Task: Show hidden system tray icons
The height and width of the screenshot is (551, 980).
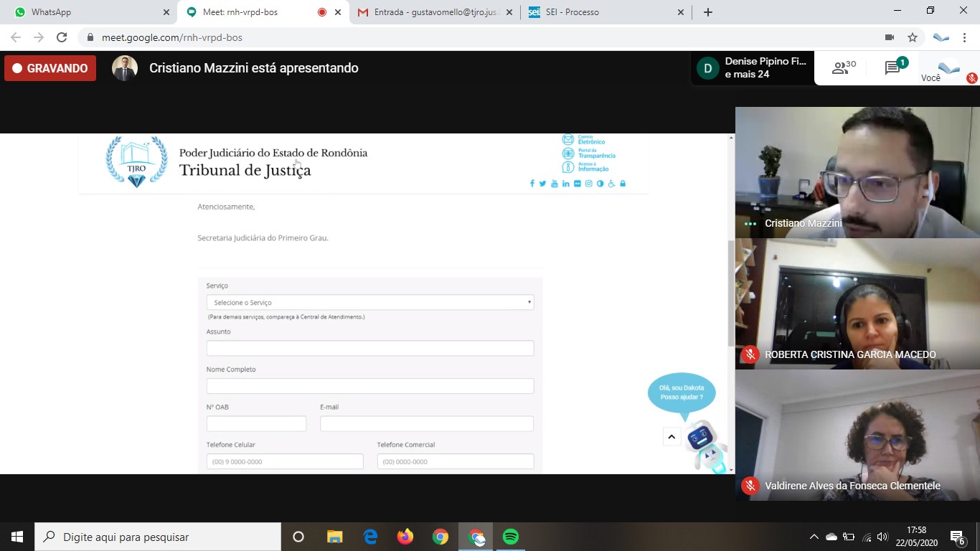Action: pos(814,537)
